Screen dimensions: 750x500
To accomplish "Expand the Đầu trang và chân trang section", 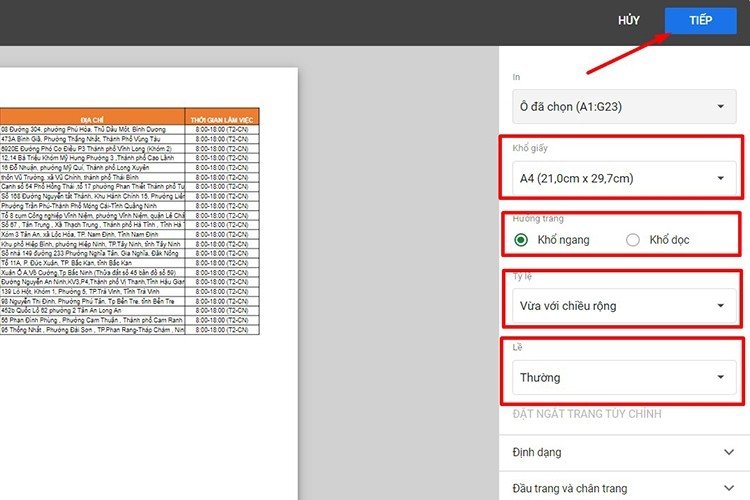I will 624,488.
